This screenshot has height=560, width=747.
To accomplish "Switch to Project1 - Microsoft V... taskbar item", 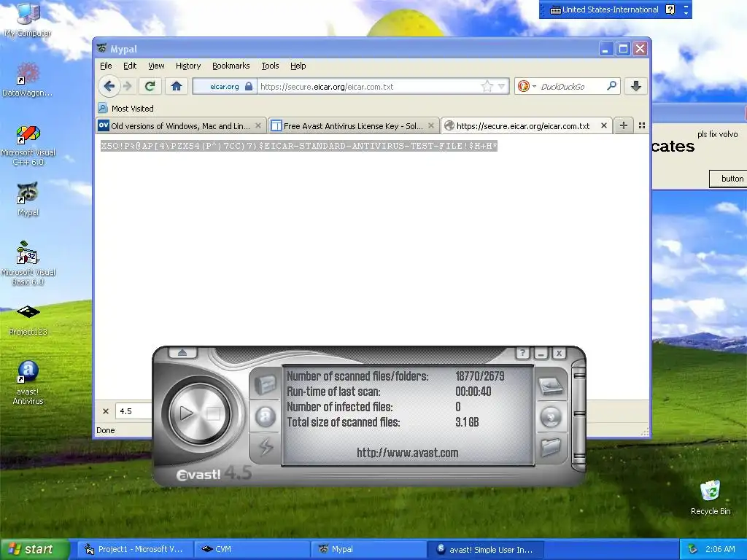I will (134, 549).
